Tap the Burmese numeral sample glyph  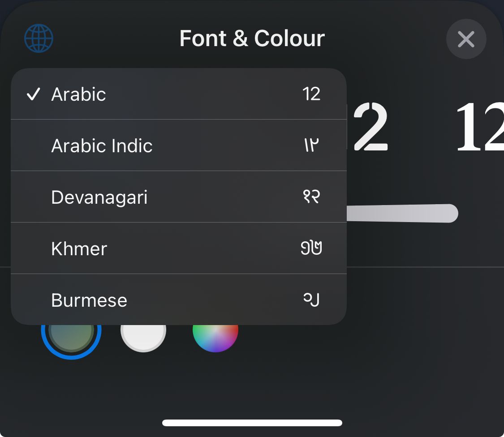311,300
